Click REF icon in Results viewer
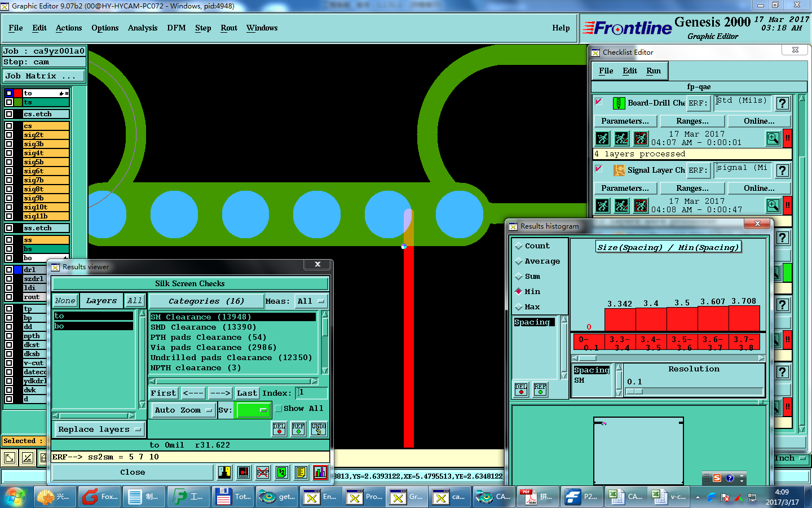This screenshot has height=508, width=812. [298, 429]
